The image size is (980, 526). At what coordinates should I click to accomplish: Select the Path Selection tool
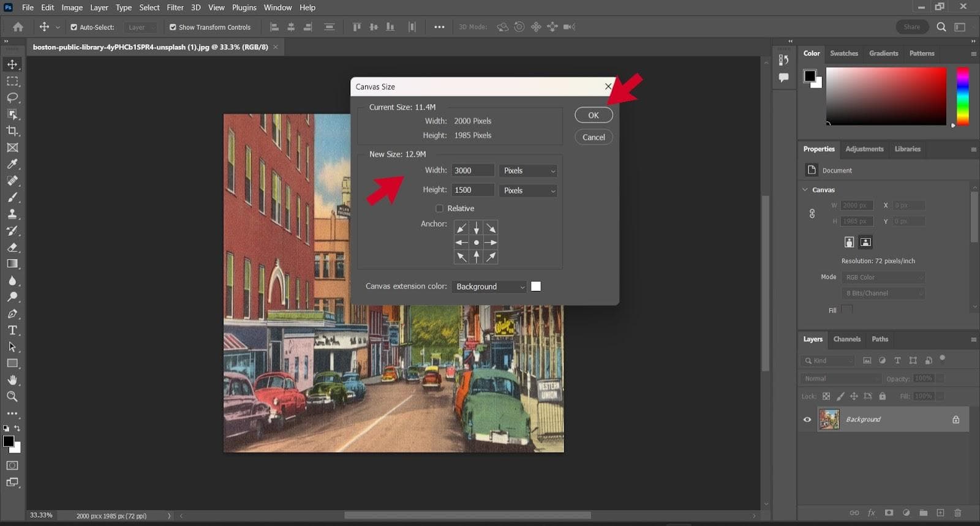coord(12,347)
